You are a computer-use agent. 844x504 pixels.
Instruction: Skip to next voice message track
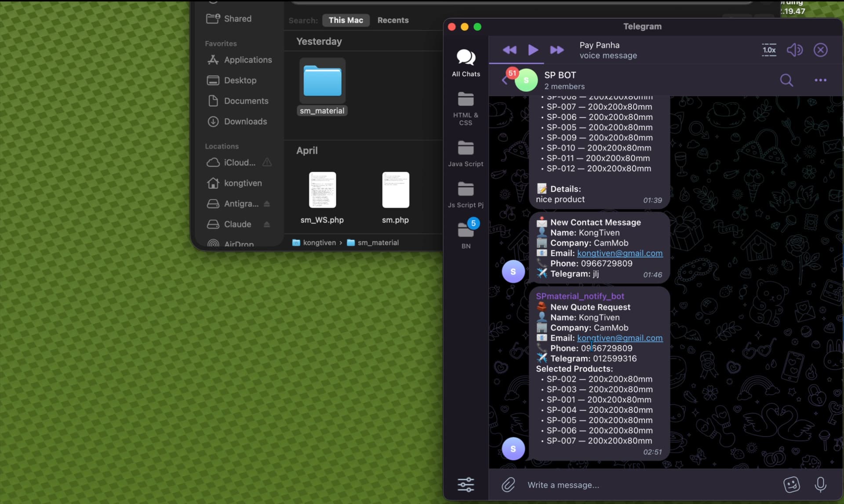pyautogui.click(x=557, y=50)
